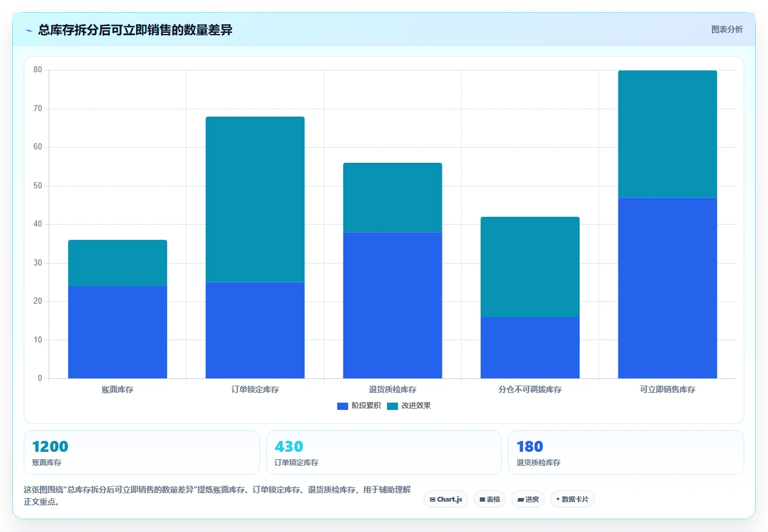Screen dimensions: 768x532
Task: Select the Chart.js tag chip
Action: click(x=446, y=499)
